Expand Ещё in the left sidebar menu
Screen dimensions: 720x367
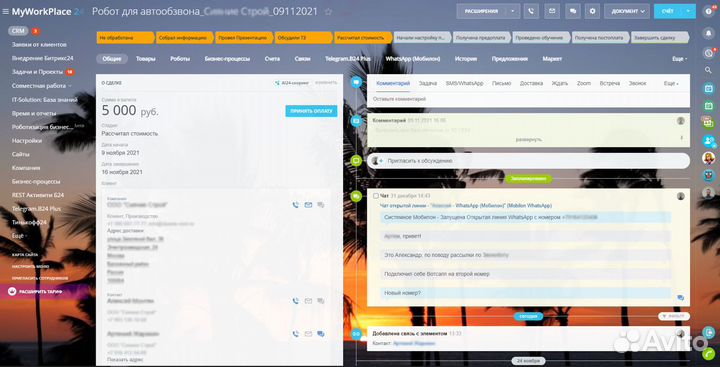click(x=19, y=236)
